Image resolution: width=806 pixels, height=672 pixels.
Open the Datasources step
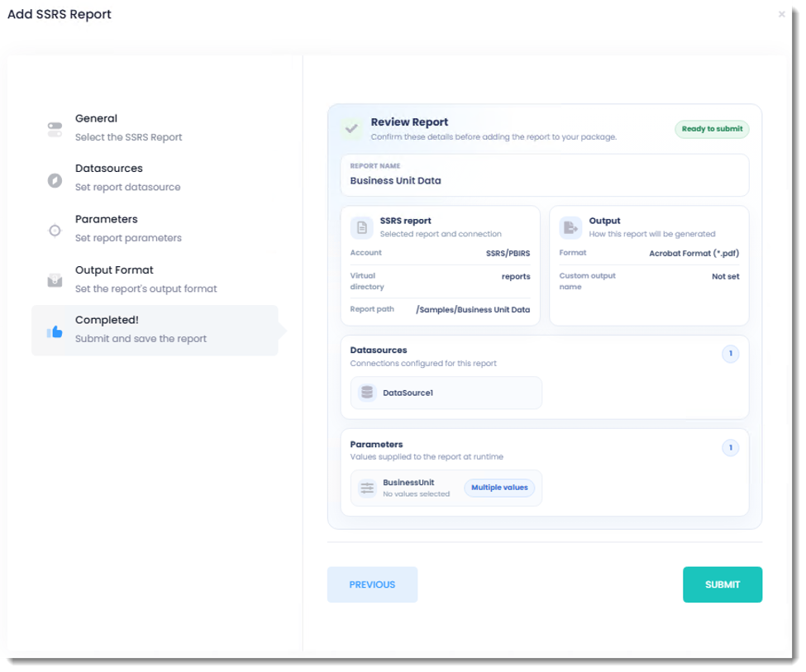tap(155, 178)
